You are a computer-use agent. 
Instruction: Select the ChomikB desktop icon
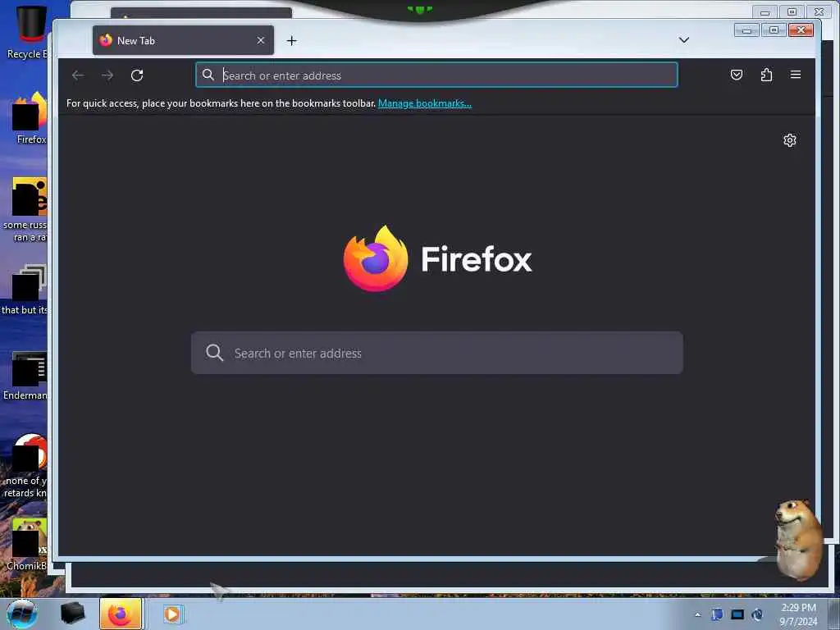[27, 544]
